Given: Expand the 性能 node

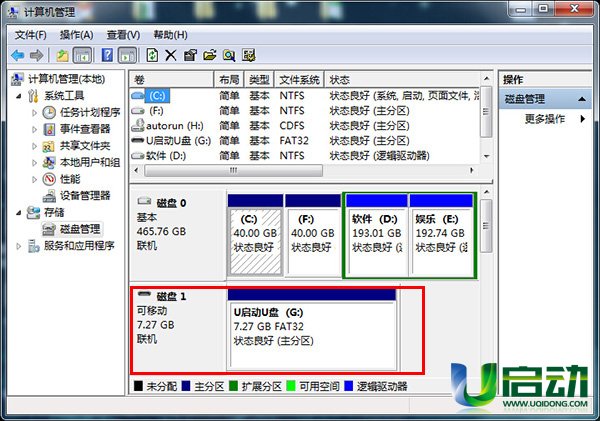Looking at the screenshot, I should [34, 179].
